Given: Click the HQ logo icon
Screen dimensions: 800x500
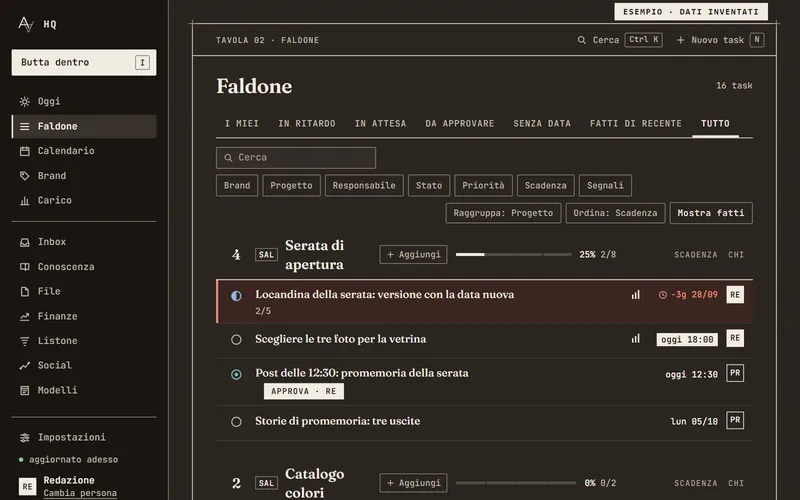Looking at the screenshot, I should (x=26, y=24).
